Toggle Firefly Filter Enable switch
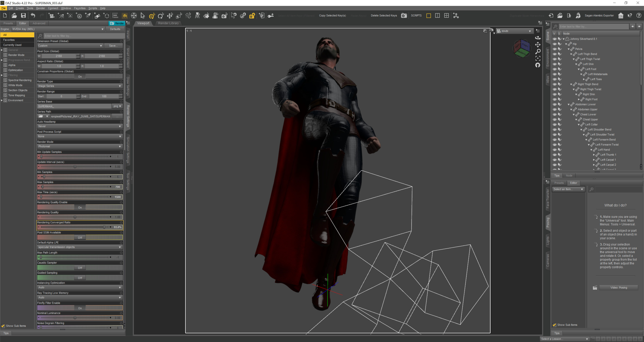This screenshot has height=342, width=644. coord(80,308)
